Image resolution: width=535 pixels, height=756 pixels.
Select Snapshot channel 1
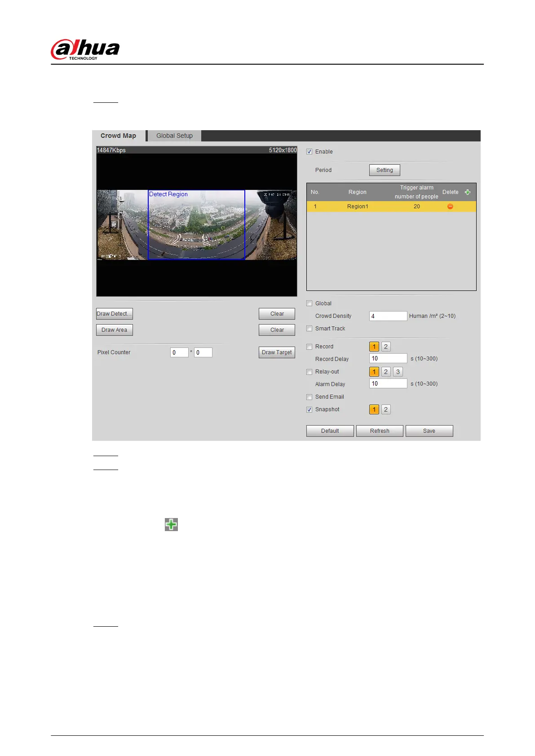[374, 409]
